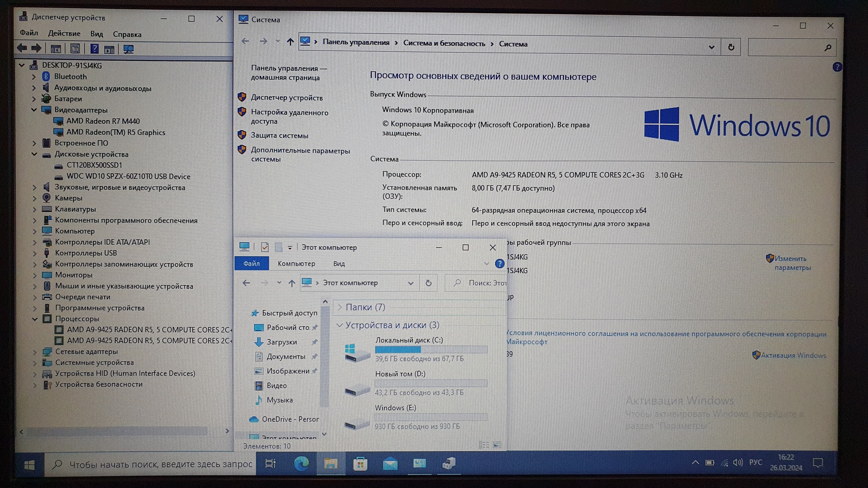Viewport: 868px width, 488px height.
Task: Open the Explorer address bar dropdown arrow
Action: tap(410, 283)
